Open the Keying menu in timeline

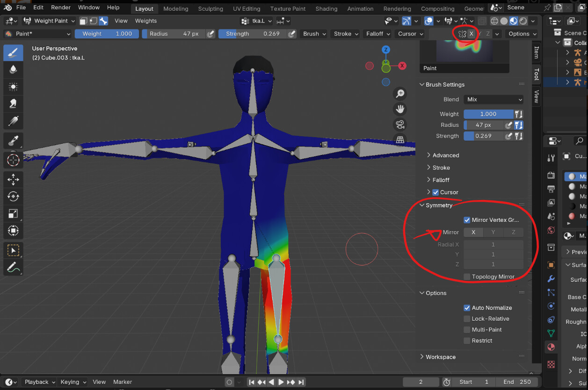pos(73,382)
